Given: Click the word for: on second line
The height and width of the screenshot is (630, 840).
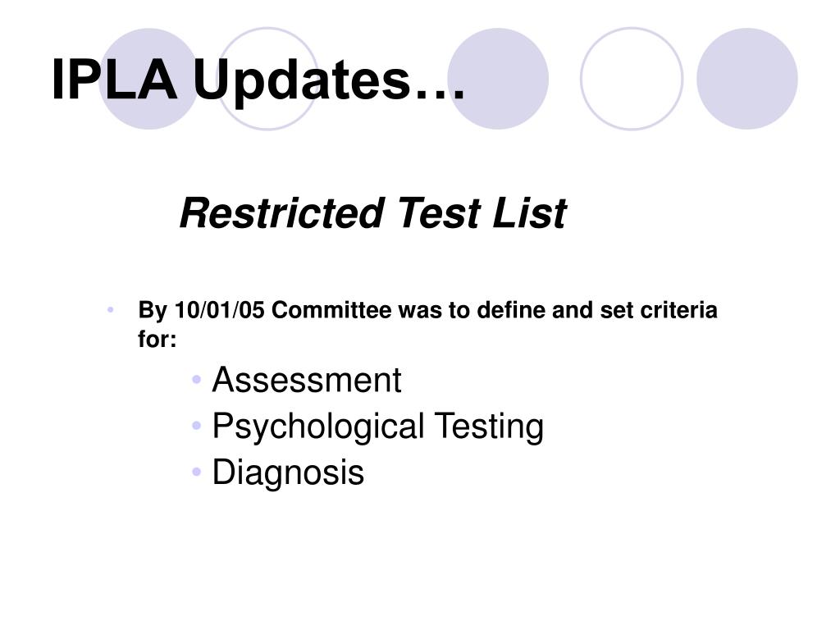Looking at the screenshot, I should (157, 339).
